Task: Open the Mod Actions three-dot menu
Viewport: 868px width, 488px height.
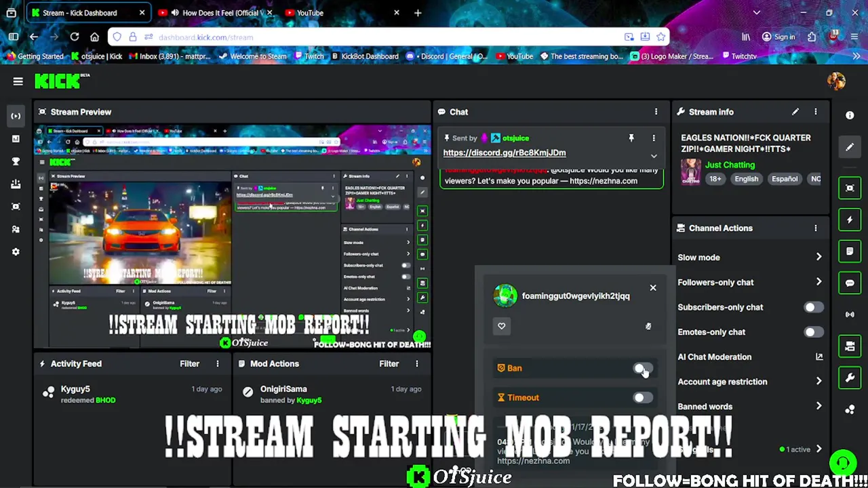Action: [417, 364]
